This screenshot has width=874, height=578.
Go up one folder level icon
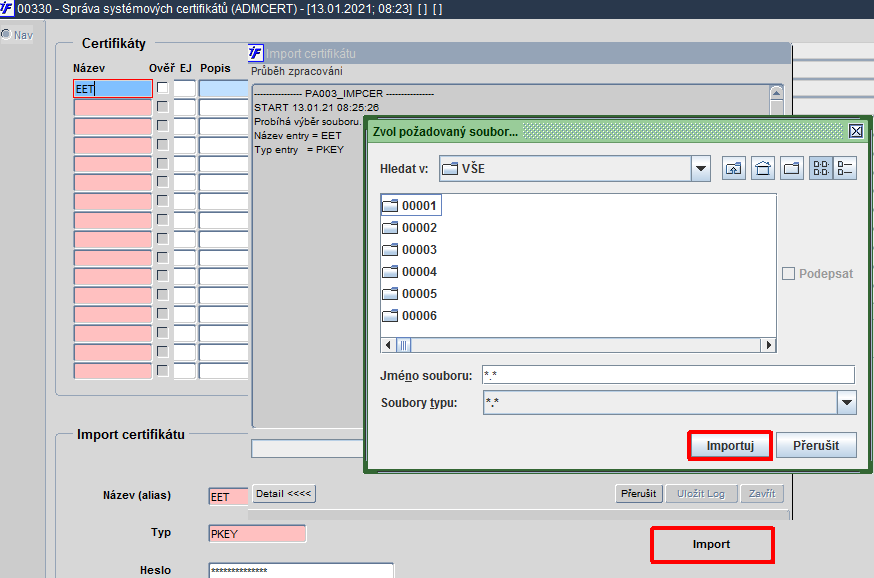pyautogui.click(x=734, y=168)
